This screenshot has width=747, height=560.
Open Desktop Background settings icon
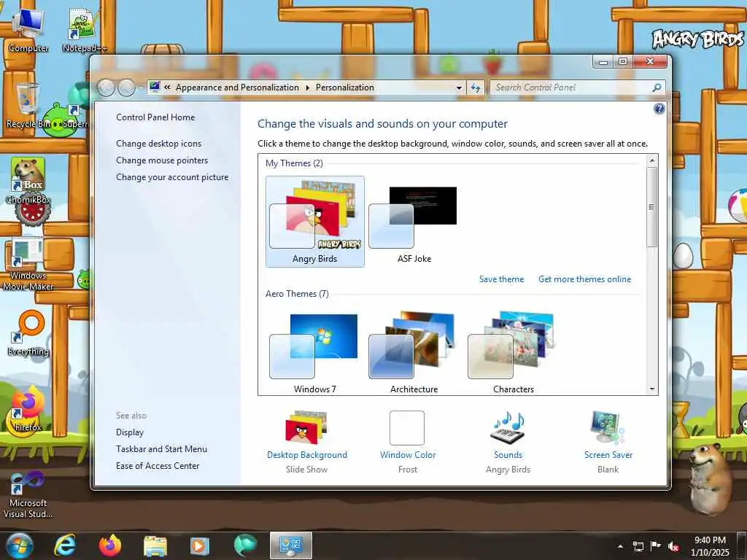[x=306, y=427]
